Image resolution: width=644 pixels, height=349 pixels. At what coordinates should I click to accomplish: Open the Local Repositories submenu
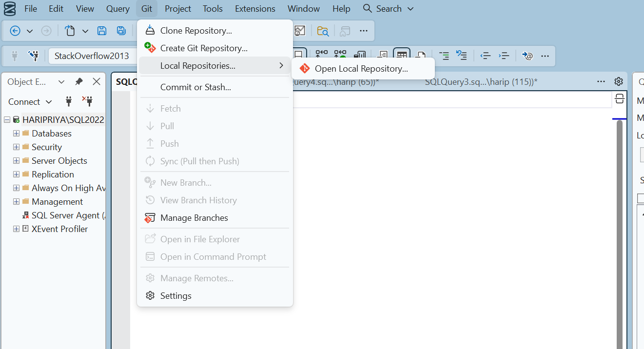tap(215, 66)
